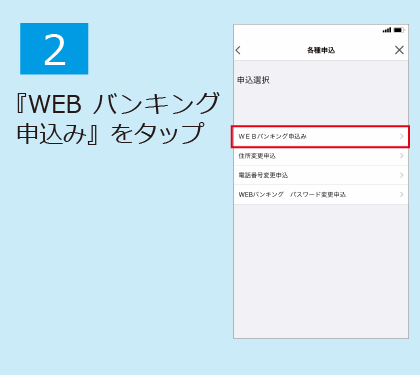The image size is (420, 375).
Task: Close the 各種申込 screen with X
Action: (399, 50)
